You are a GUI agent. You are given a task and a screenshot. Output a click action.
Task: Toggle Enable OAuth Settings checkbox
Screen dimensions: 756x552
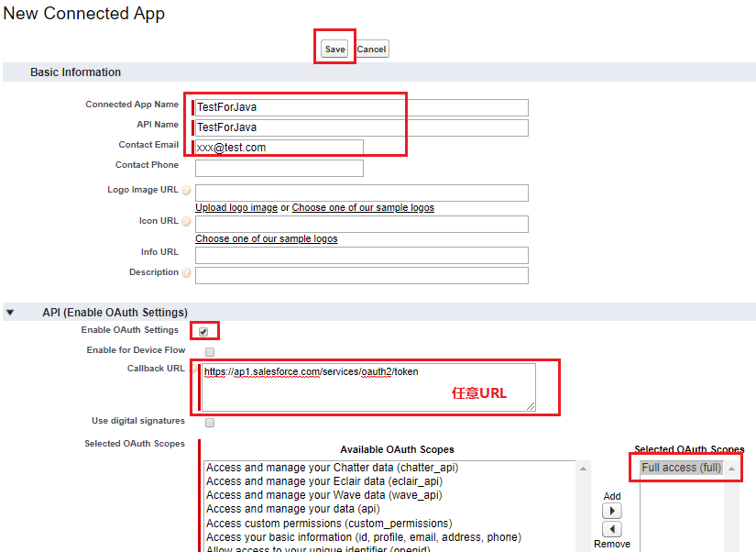(x=203, y=332)
